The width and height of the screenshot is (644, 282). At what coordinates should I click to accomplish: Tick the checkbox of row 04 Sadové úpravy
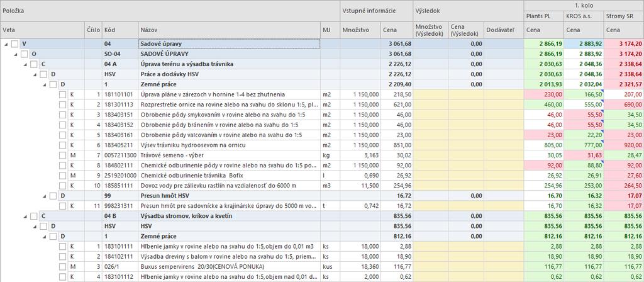(15, 43)
